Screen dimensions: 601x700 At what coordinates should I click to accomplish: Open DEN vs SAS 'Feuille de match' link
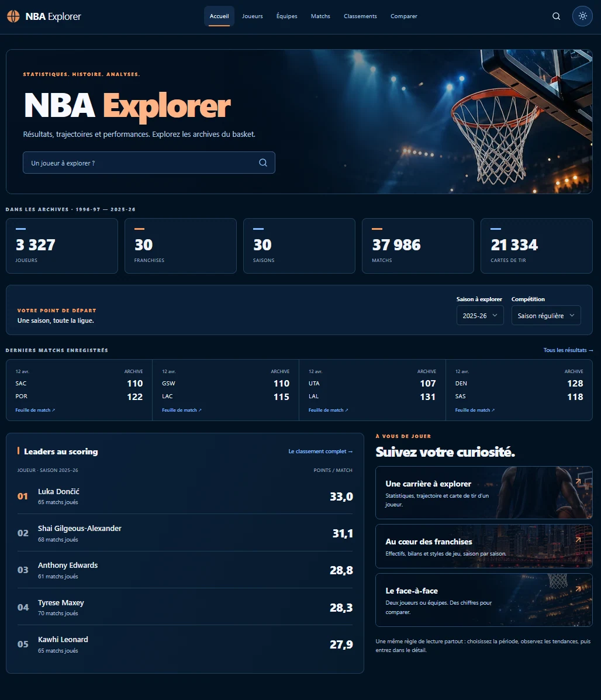(475, 410)
